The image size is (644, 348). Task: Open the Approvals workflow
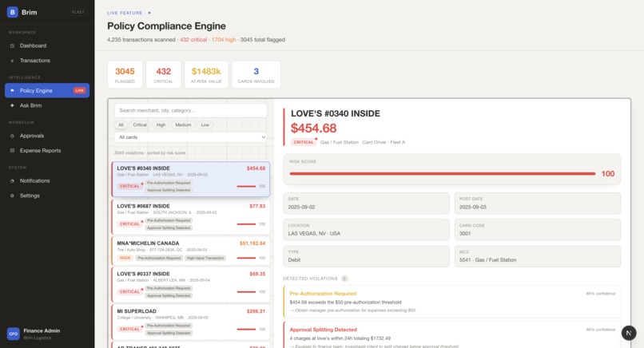47,136
